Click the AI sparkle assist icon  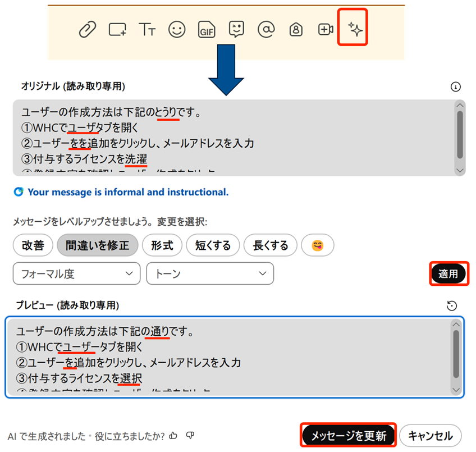pyautogui.click(x=355, y=29)
